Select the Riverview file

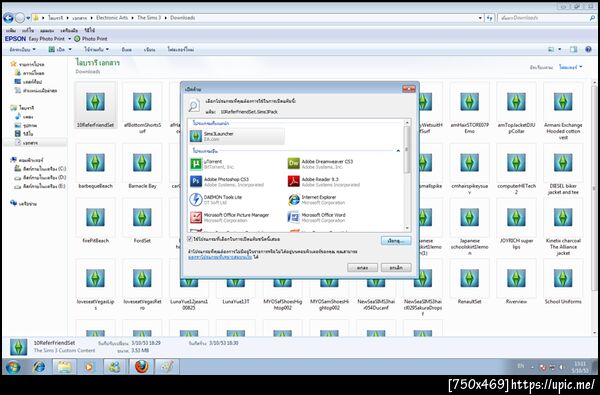click(516, 282)
